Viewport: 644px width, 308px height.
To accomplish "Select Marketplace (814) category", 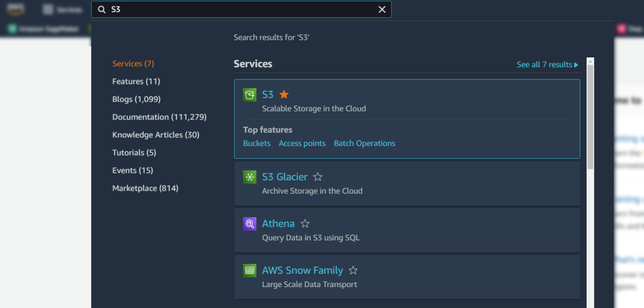I will (145, 188).
